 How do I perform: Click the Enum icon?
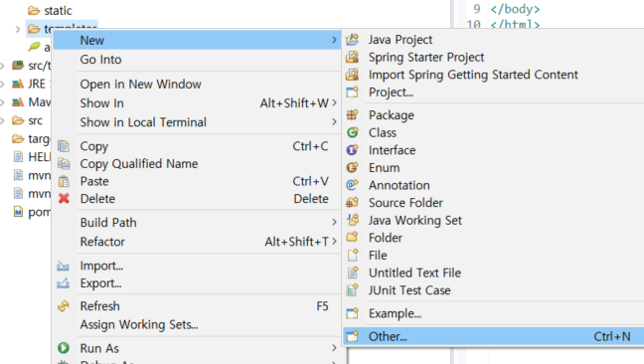[353, 168]
